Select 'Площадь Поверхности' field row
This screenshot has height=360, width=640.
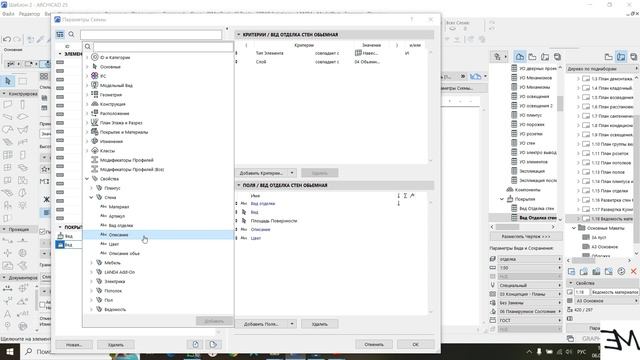(331, 221)
